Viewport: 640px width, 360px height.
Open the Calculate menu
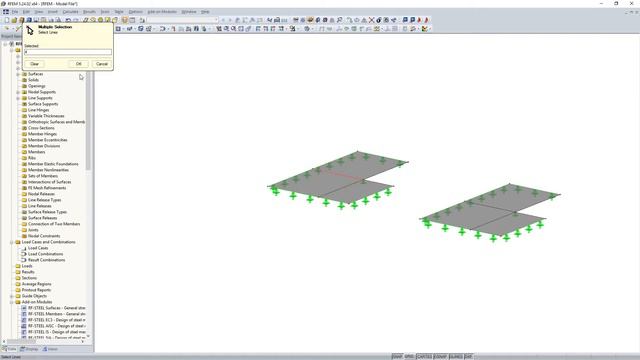click(70, 12)
